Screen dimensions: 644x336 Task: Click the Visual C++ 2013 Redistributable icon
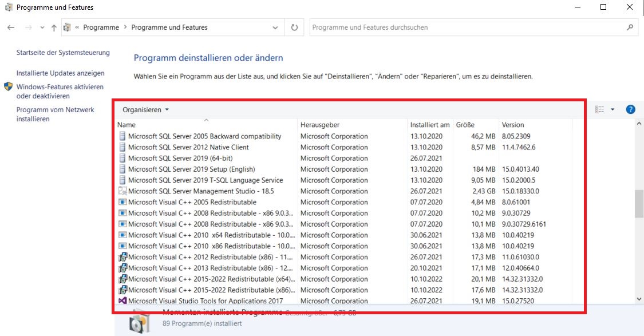(122, 268)
